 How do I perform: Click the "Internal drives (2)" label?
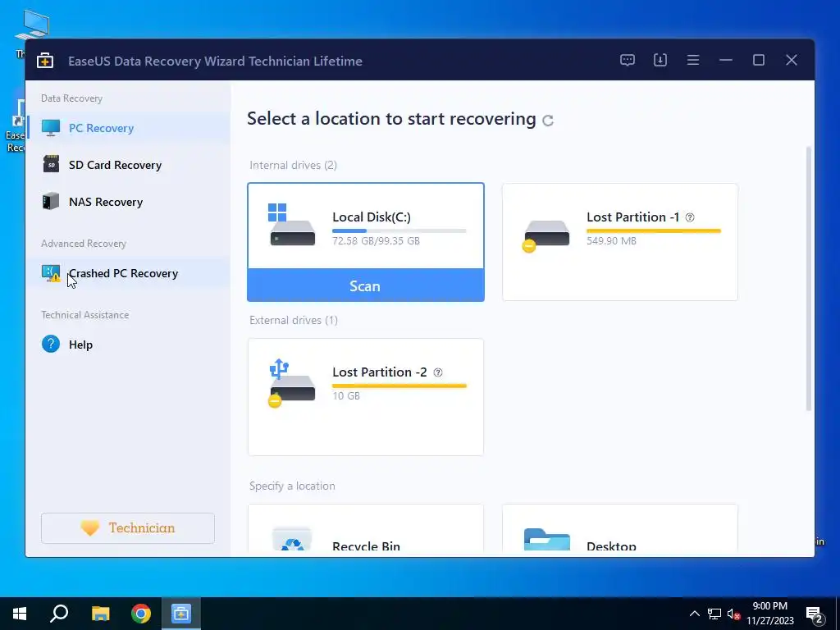click(x=293, y=165)
